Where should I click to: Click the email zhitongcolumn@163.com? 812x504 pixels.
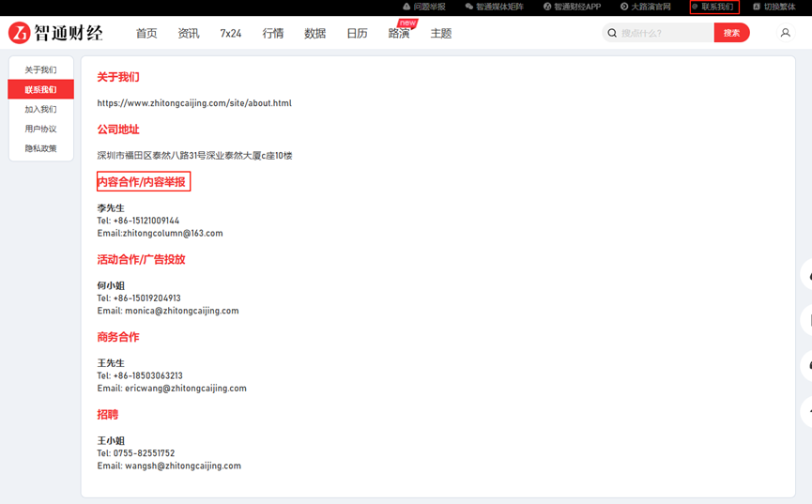click(x=173, y=233)
